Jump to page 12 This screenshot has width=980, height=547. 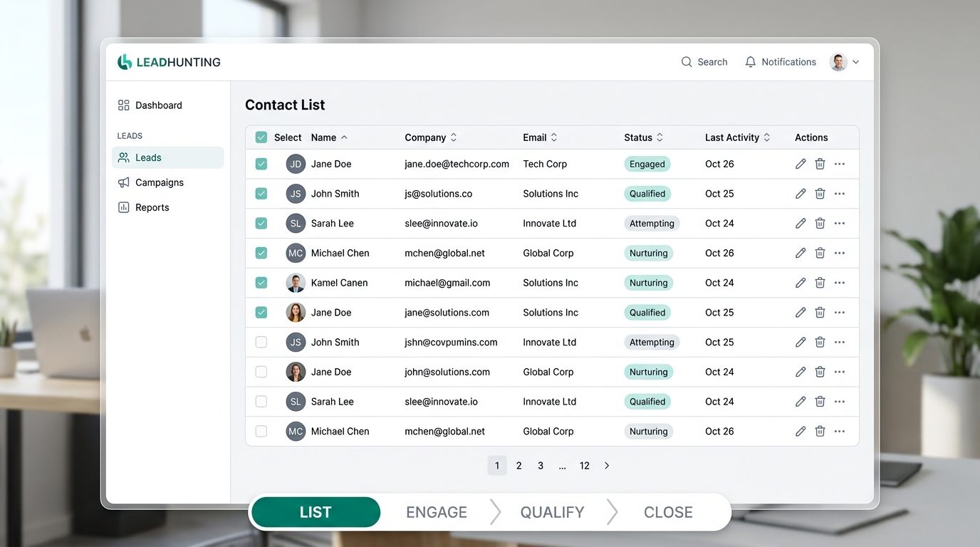click(585, 466)
